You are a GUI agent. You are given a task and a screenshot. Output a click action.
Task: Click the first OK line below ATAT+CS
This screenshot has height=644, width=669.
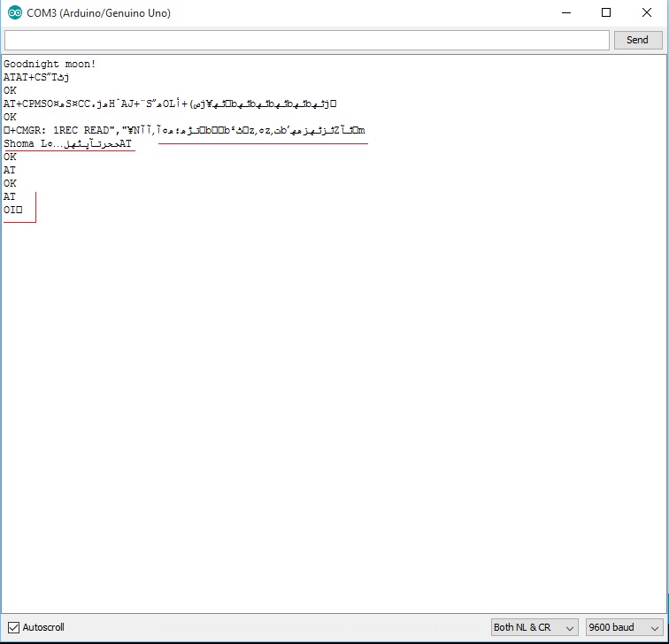click(11, 90)
